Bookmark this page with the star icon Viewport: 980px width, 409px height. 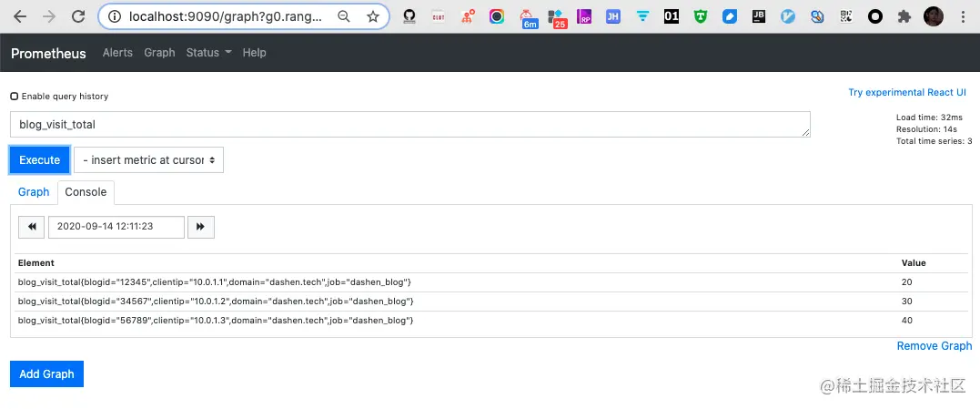point(373,17)
